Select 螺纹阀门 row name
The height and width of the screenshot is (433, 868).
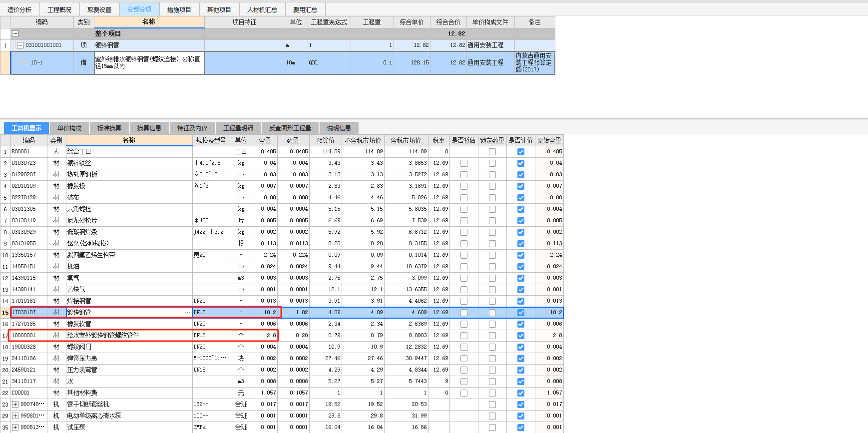[129, 347]
